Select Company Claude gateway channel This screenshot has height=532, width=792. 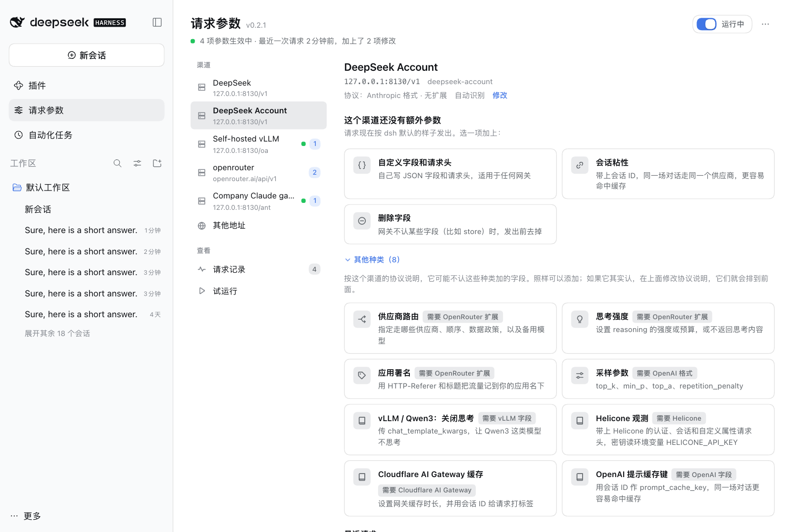[258, 201]
